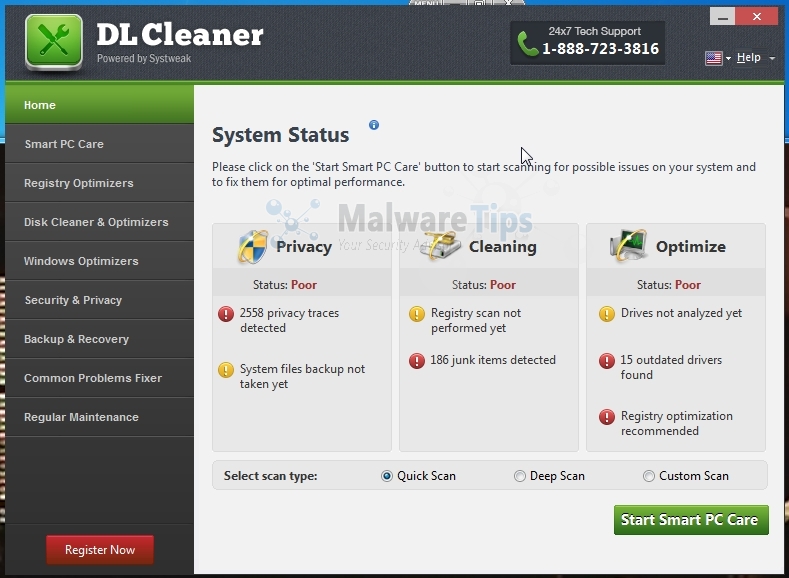
Task: Click 'Registry optimization recommended' text
Action: click(x=677, y=424)
